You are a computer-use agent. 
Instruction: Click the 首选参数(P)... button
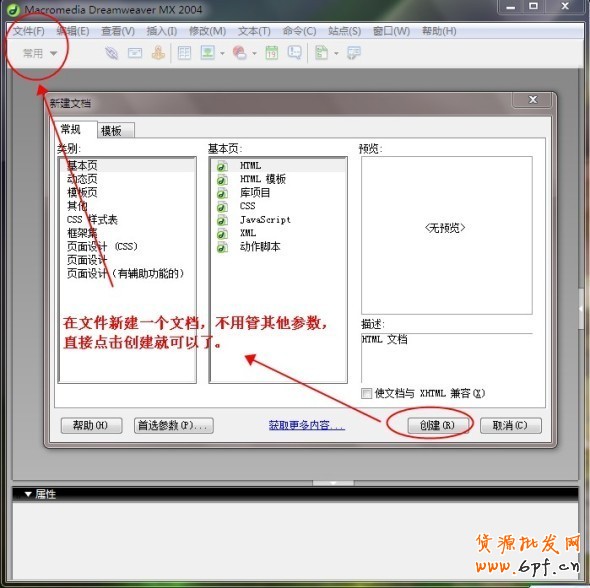[x=174, y=425]
